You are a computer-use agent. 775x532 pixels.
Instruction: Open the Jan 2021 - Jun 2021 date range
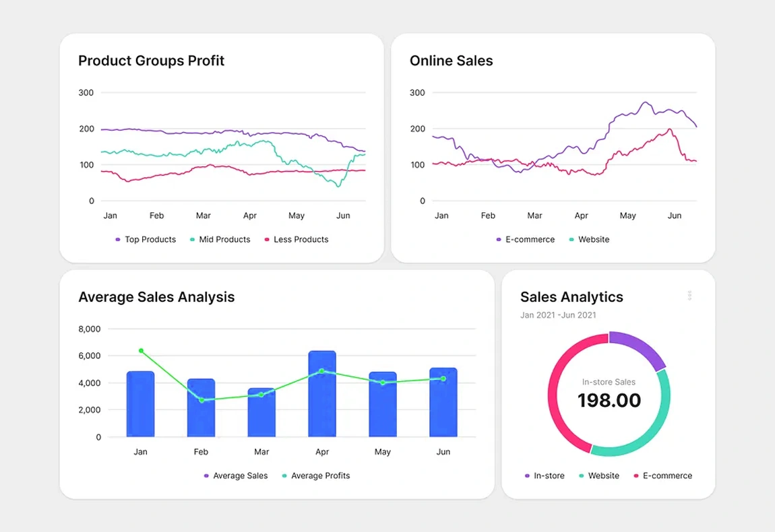558,314
